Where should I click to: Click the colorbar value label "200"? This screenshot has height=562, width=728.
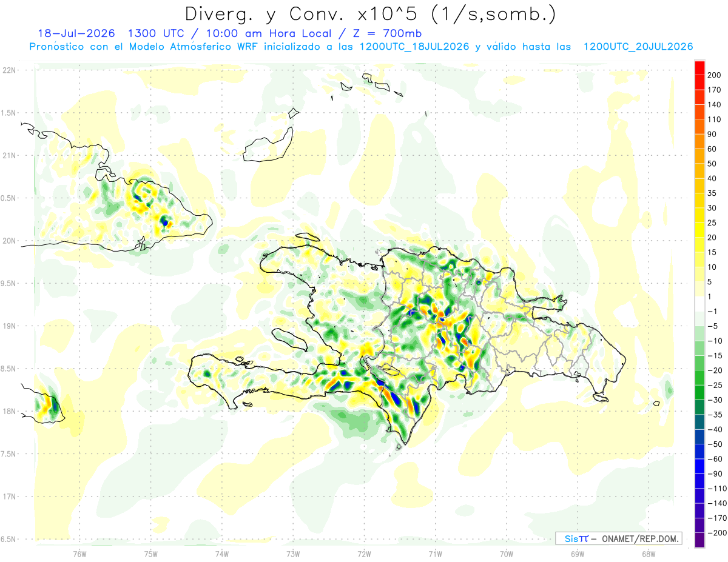coord(714,75)
